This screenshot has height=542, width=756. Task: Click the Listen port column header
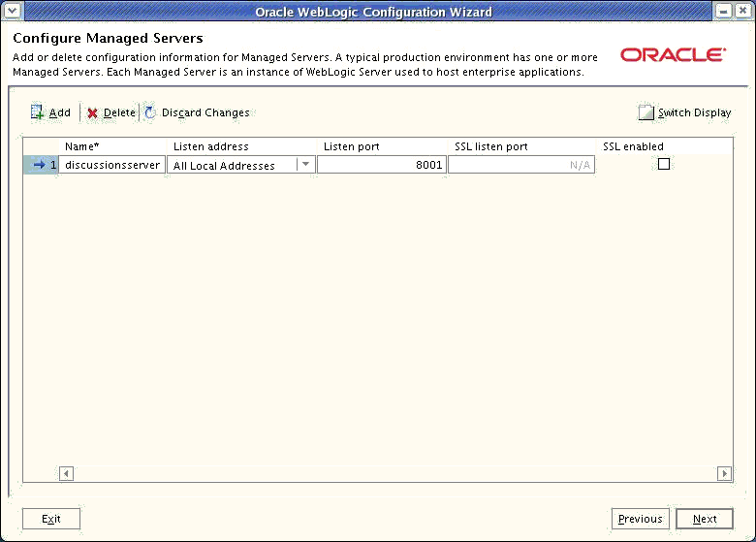click(382, 146)
